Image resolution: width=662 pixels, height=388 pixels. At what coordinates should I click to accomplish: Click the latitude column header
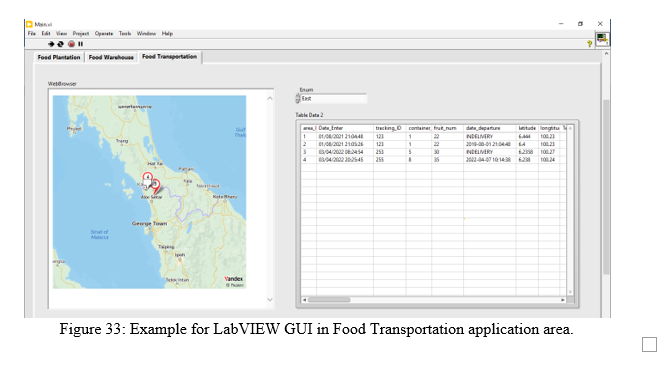527,128
